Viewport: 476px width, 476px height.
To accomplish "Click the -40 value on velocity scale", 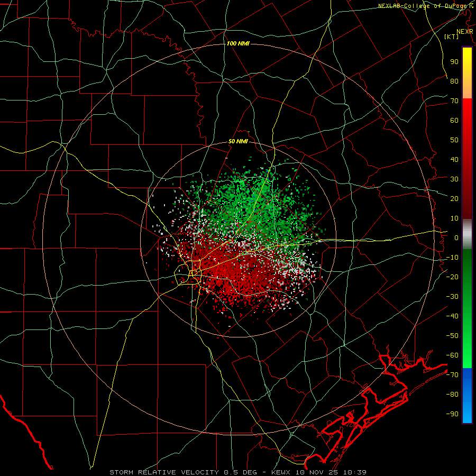I will click(452, 316).
